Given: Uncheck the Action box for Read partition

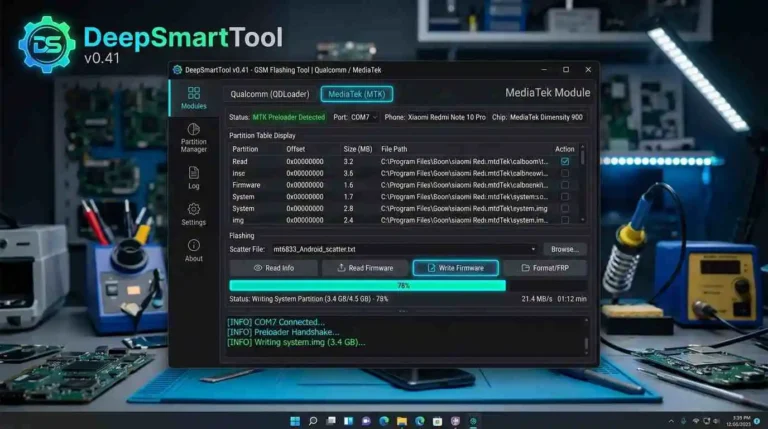Looking at the screenshot, I should click(x=565, y=161).
